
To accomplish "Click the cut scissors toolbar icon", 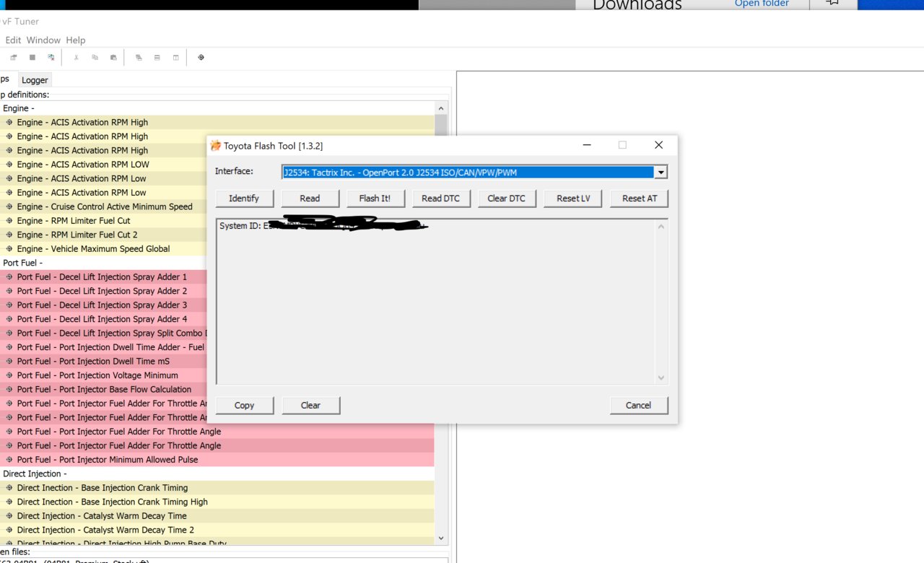I will (76, 58).
